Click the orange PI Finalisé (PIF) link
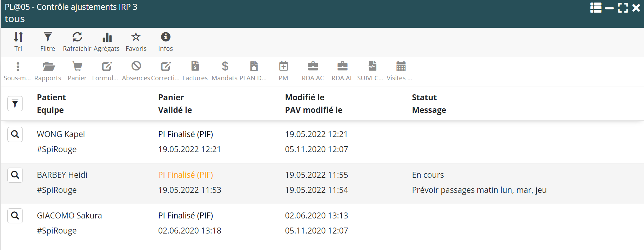Image resolution: width=644 pixels, height=250 pixels. pyautogui.click(x=186, y=175)
